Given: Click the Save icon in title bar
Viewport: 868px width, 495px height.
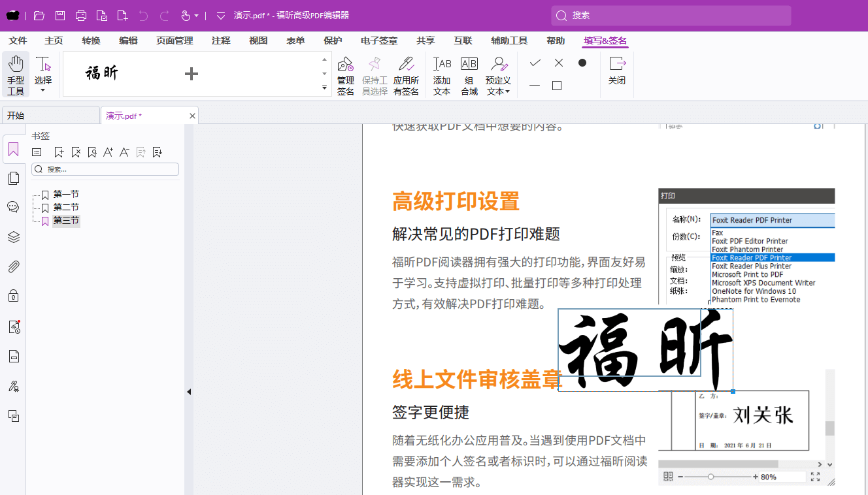Looking at the screenshot, I should tap(59, 15).
